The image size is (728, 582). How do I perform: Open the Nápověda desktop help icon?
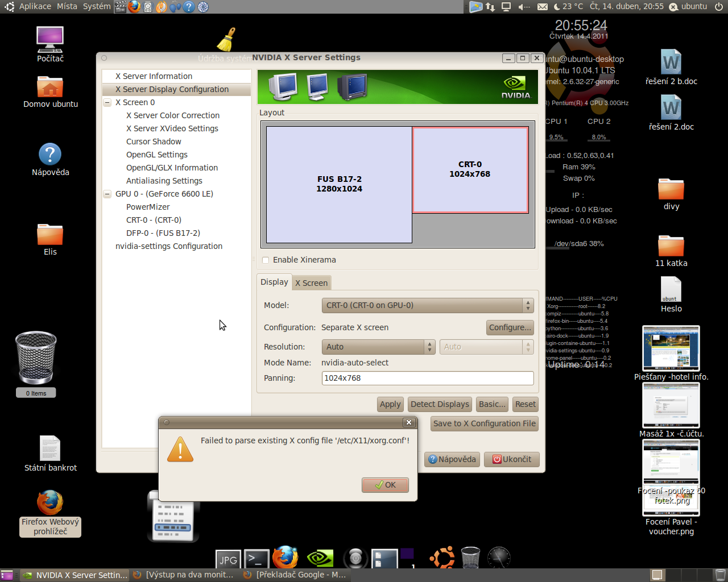pos(50,159)
